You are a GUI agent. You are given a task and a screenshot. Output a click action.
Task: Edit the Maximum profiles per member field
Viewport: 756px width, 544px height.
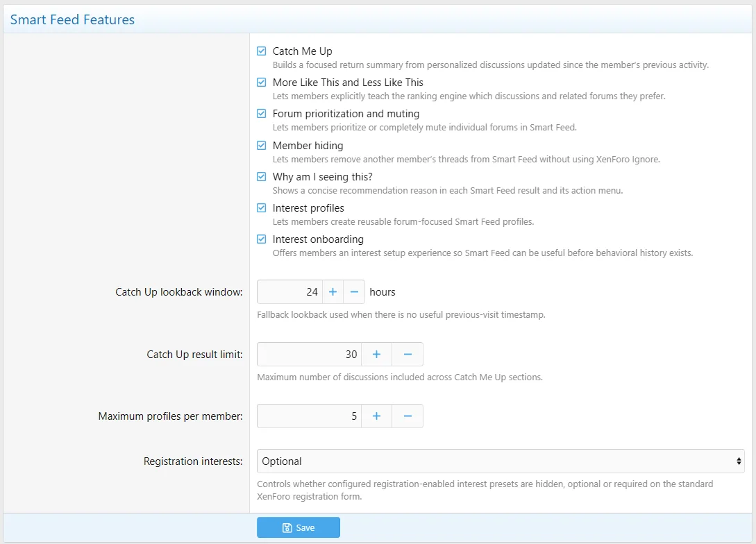(309, 416)
